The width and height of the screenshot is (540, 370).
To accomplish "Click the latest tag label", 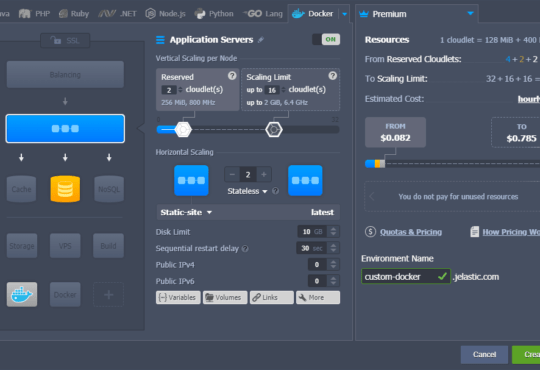I will click(x=322, y=212).
